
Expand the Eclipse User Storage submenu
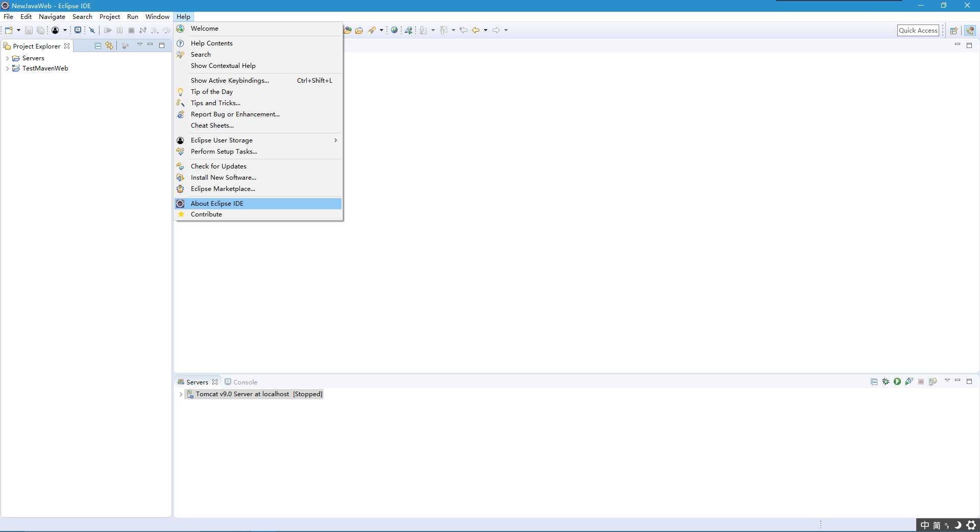click(x=258, y=140)
